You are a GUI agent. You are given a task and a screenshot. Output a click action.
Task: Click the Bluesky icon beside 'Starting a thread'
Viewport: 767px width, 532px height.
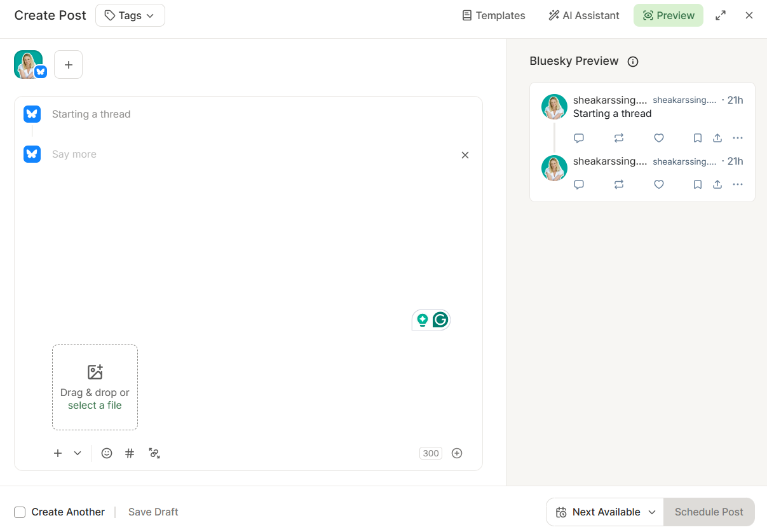[x=32, y=114]
